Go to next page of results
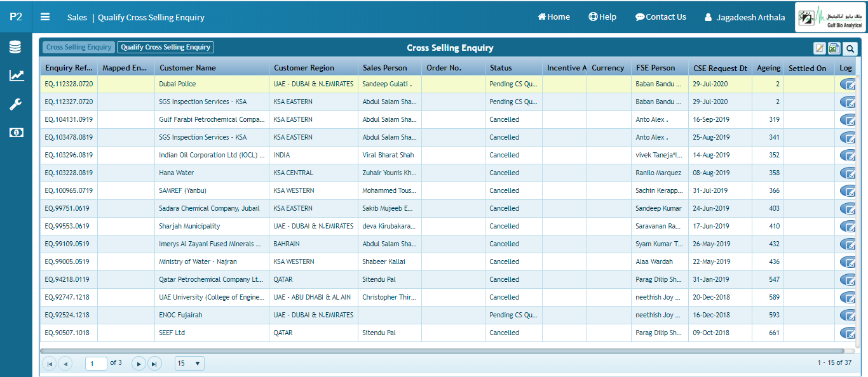Viewport: 868px width, 377px height. (x=139, y=364)
